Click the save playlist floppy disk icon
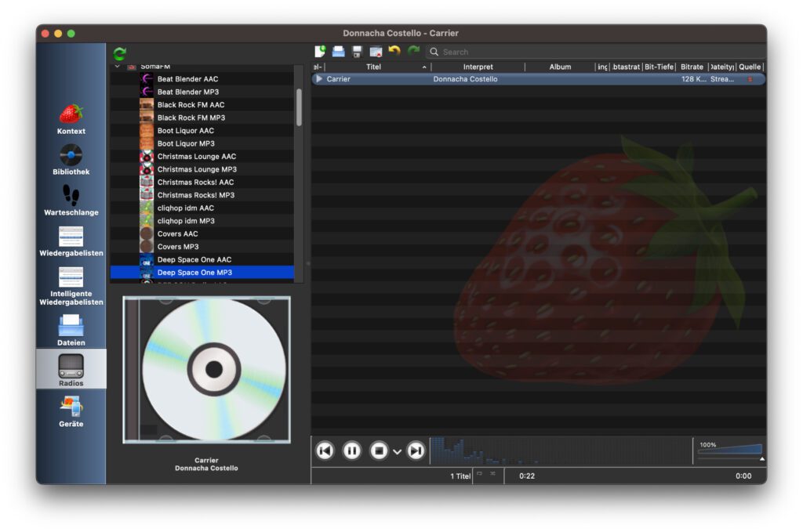This screenshot has width=803, height=532. coord(357,52)
